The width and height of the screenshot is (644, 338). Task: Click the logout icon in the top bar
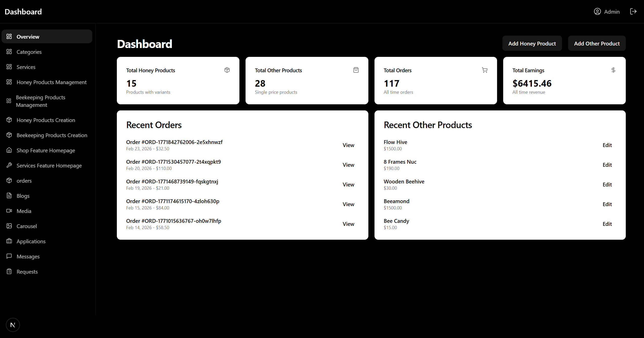(x=634, y=11)
